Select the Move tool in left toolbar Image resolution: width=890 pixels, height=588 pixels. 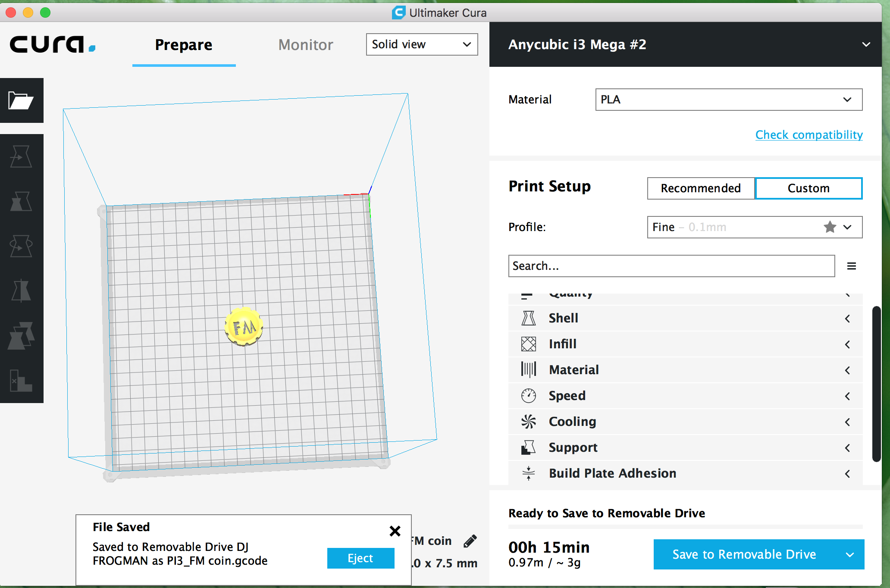[21, 156]
